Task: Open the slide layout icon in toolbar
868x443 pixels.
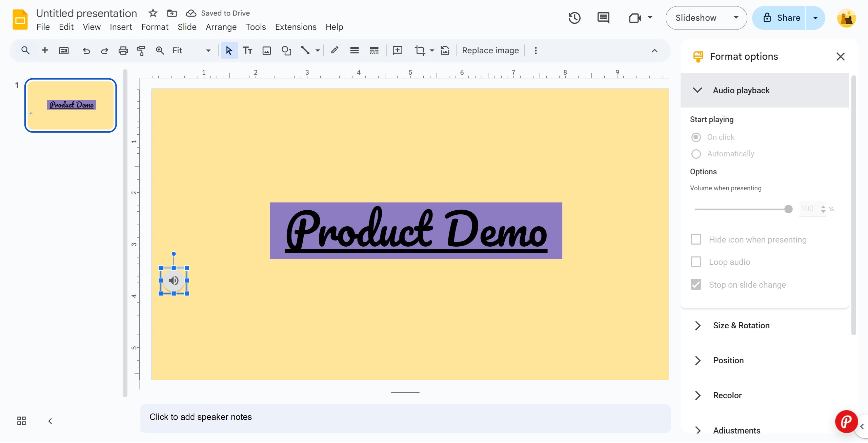Action: coord(64,51)
